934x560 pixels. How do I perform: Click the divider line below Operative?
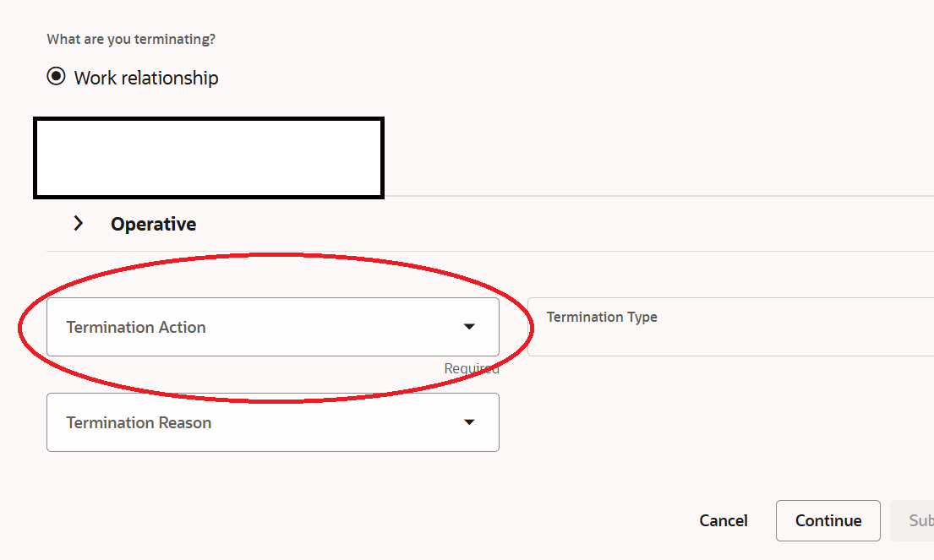click(x=490, y=251)
